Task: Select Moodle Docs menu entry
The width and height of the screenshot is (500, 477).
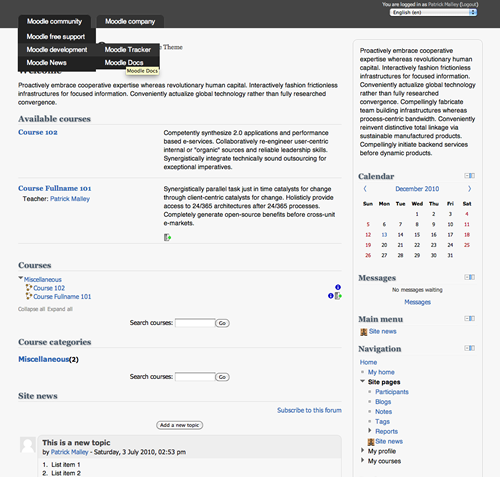Action: tap(124, 62)
